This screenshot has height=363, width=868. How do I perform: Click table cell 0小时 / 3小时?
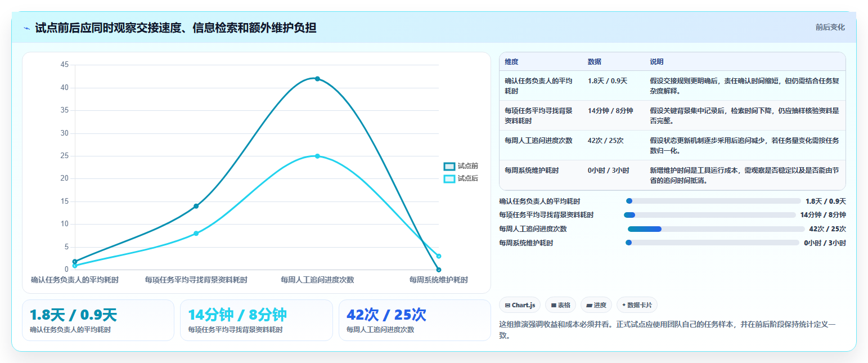pyautogui.click(x=609, y=171)
